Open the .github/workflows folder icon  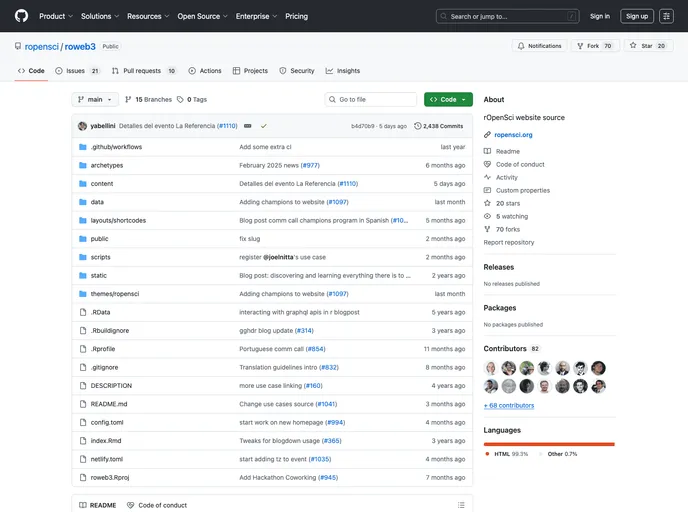pyautogui.click(x=82, y=147)
